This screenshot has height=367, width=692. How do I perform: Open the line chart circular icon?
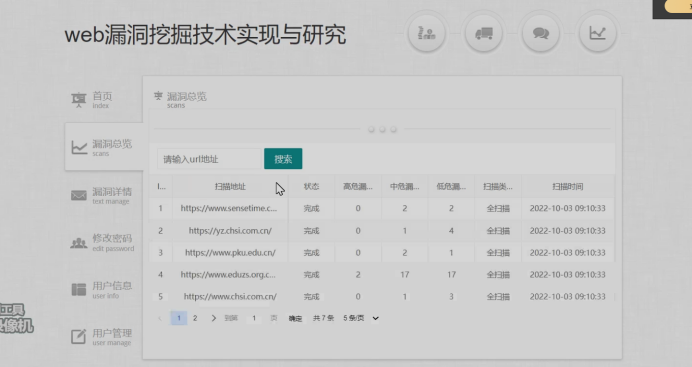(x=598, y=33)
